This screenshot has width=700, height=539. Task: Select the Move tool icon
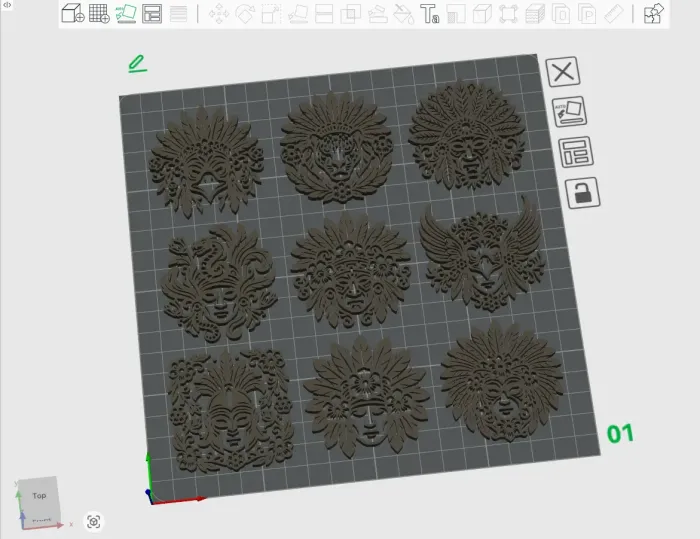219,14
